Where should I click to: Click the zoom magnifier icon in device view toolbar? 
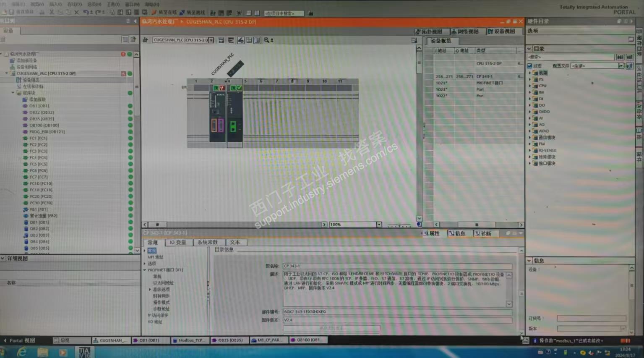coord(266,40)
